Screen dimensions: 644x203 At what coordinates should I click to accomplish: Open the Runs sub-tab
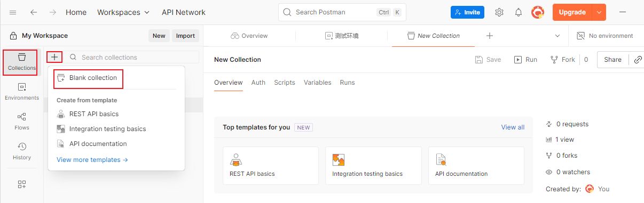click(347, 83)
